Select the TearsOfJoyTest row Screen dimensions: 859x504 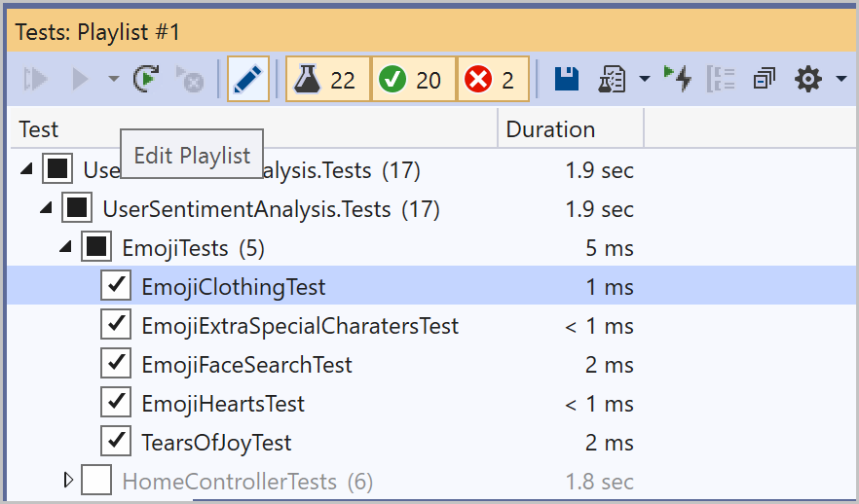tap(431, 442)
